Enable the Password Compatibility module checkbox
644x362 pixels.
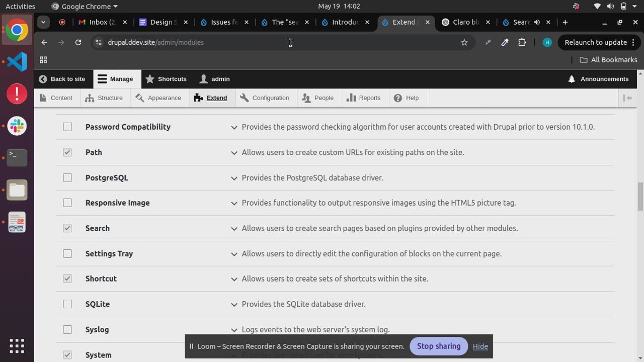(x=67, y=127)
